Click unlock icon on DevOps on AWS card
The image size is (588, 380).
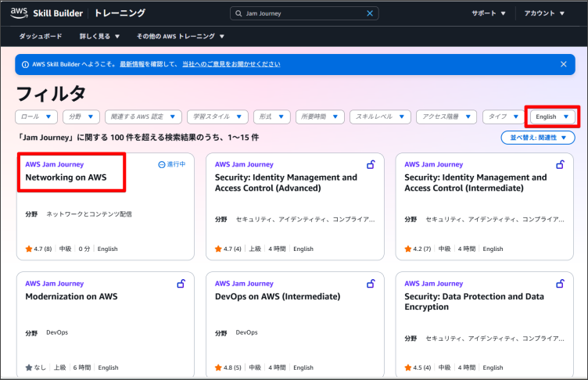click(x=371, y=284)
